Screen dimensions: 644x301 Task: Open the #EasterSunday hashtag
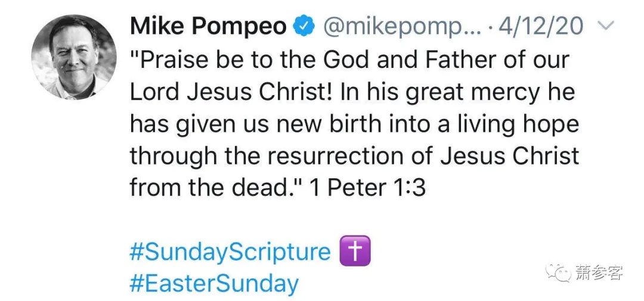click(214, 283)
